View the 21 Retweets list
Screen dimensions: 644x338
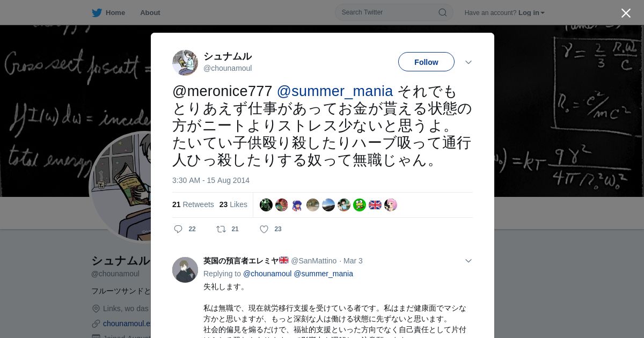[193, 204]
